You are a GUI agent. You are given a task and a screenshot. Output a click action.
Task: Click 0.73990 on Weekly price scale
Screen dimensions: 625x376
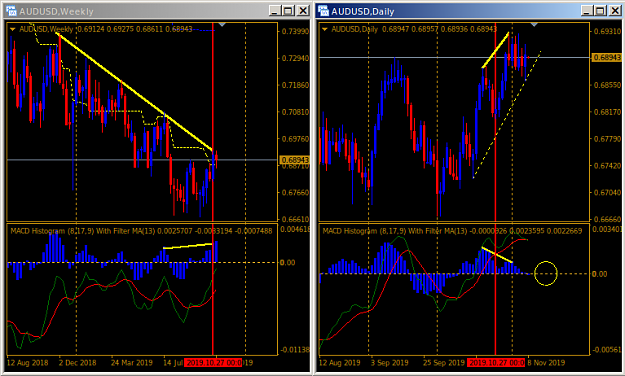[295, 31]
